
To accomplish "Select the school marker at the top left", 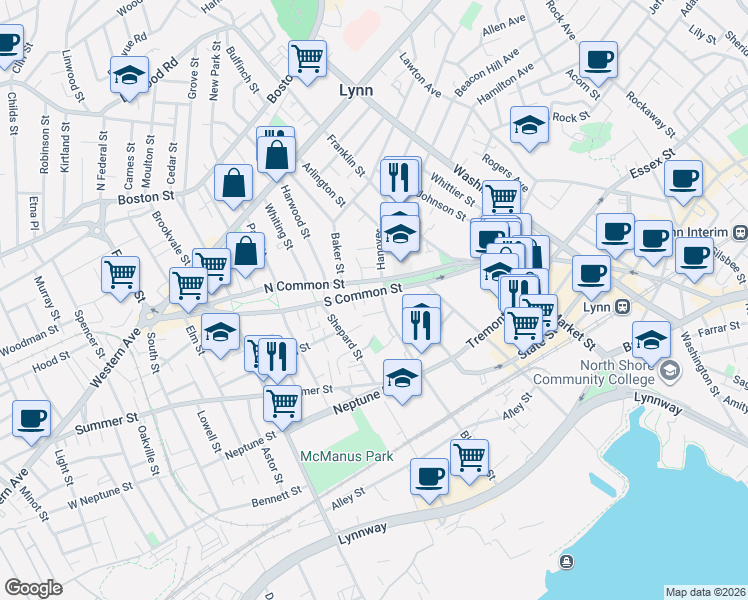I will [130, 77].
